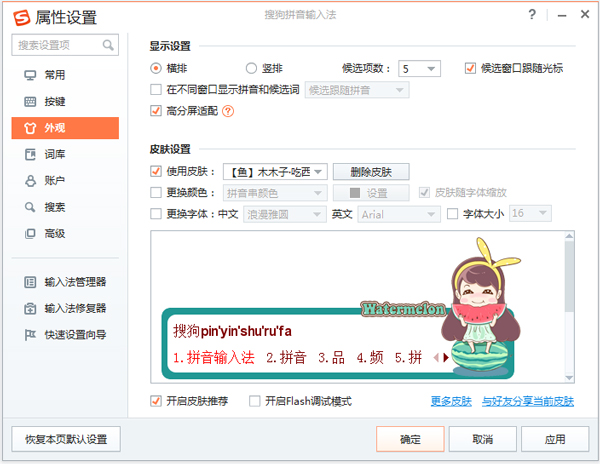
Task: Click the toolbox icon beside 输入法修复器
Action: click(x=30, y=308)
